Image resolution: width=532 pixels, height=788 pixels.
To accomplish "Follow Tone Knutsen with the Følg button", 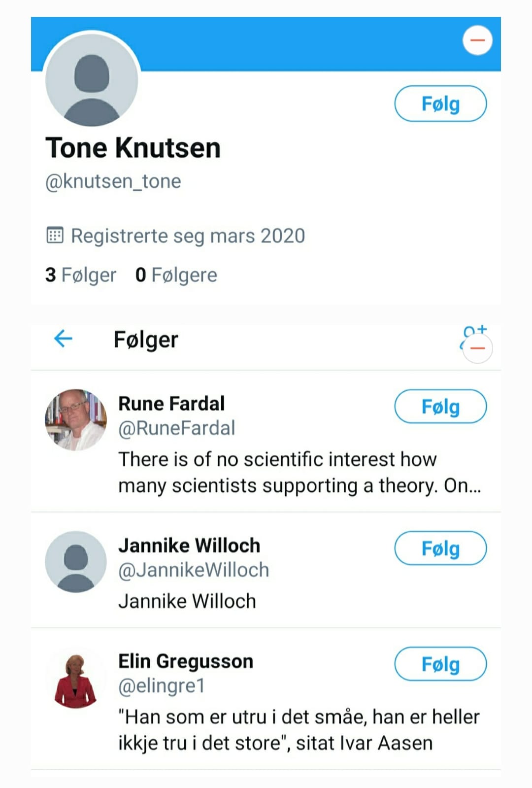I will (x=440, y=103).
